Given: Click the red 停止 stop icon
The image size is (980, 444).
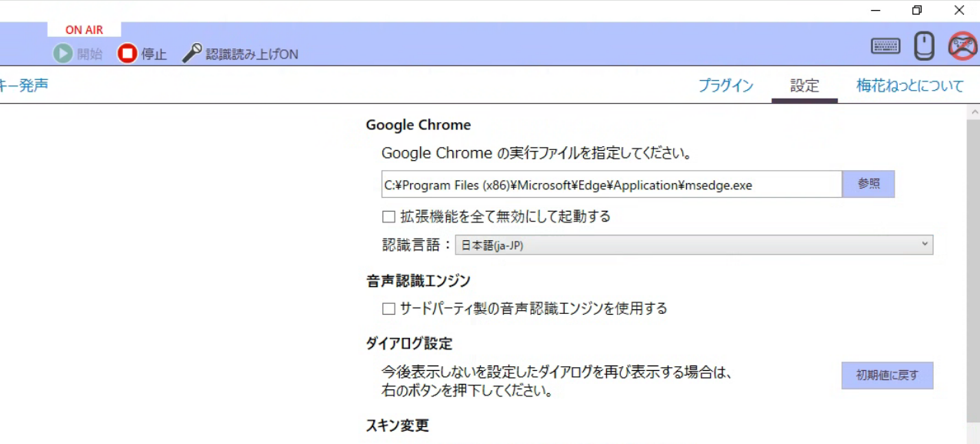Looking at the screenshot, I should click(127, 54).
